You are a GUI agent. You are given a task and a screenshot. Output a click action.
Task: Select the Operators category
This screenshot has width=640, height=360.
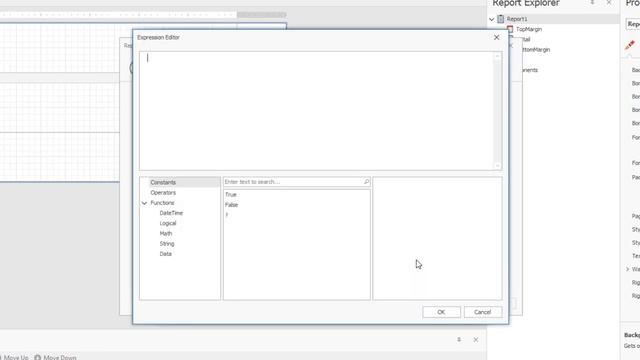pyautogui.click(x=163, y=193)
